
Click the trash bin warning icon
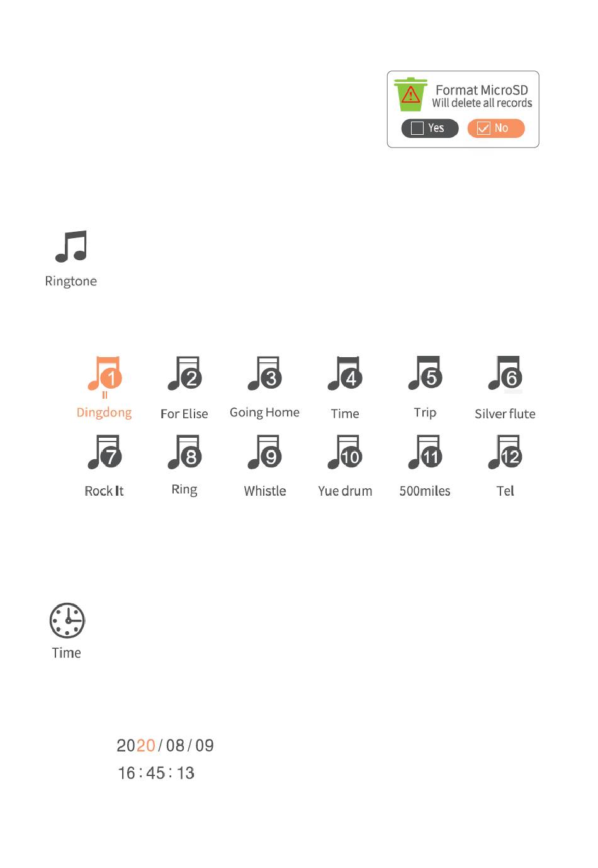[410, 94]
